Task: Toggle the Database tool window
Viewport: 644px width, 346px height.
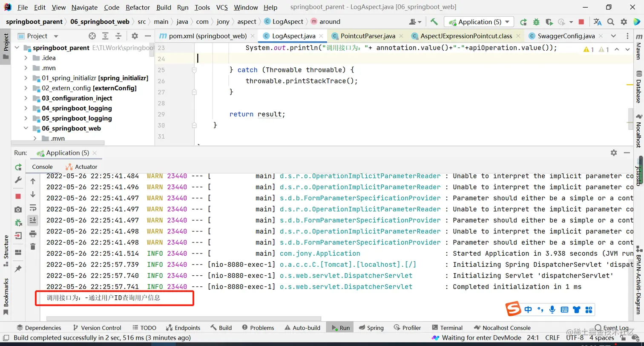Action: point(638,86)
